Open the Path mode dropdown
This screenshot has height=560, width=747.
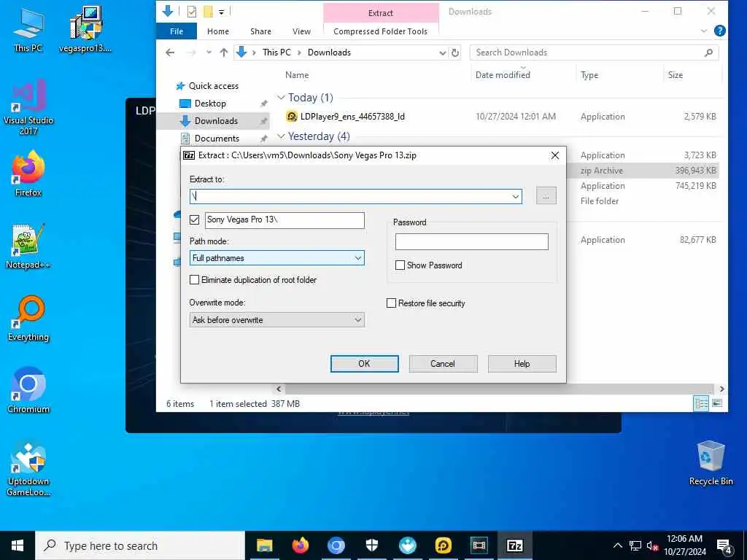[357, 258]
